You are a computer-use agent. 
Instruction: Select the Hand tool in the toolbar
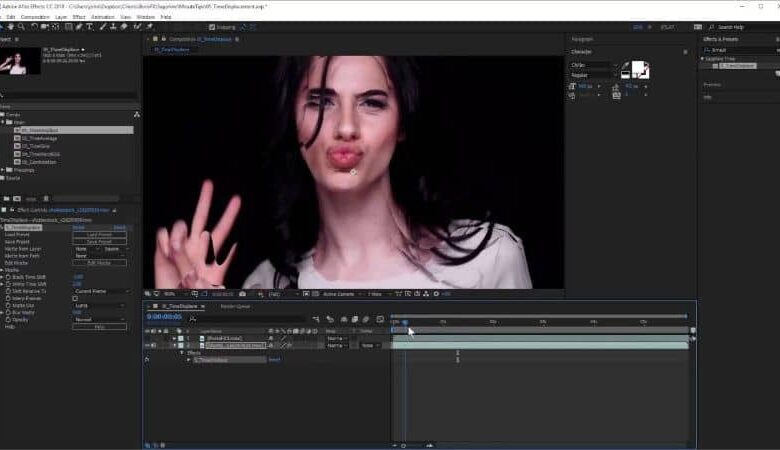11,27
